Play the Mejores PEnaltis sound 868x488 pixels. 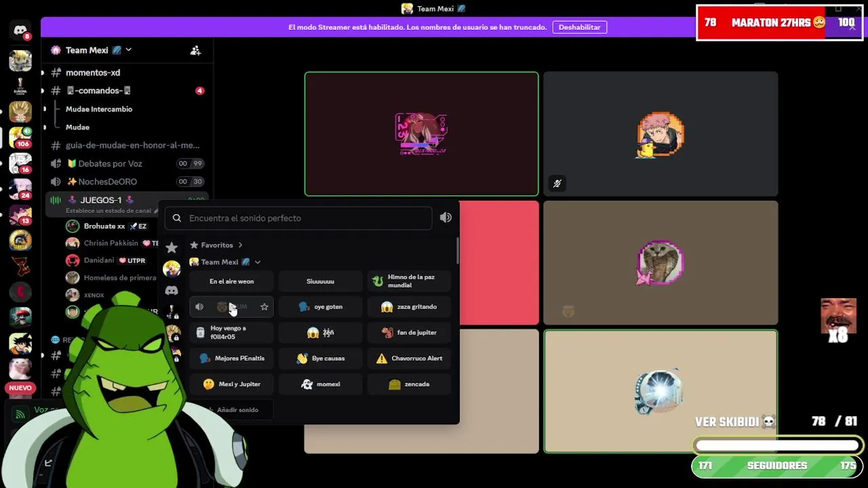click(x=231, y=359)
